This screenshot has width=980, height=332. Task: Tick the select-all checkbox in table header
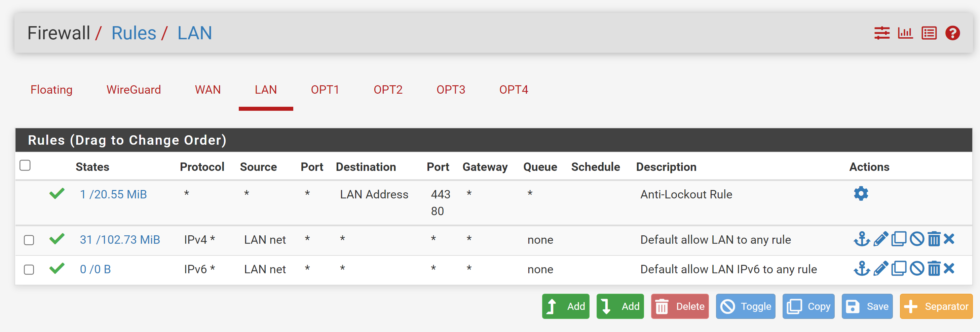pyautogui.click(x=25, y=165)
